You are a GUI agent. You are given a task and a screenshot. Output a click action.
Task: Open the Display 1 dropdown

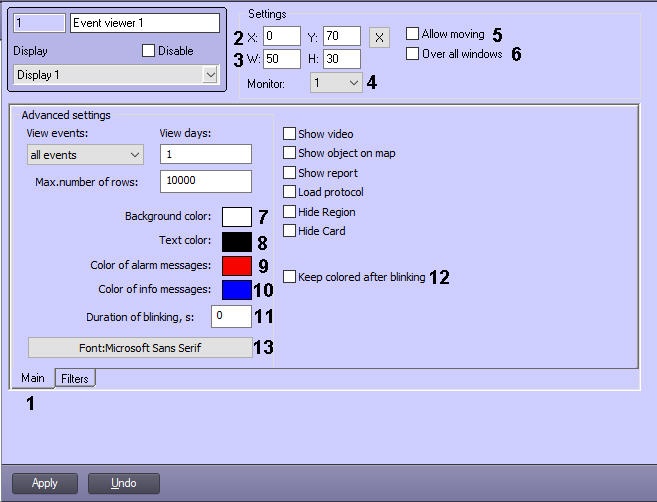click(x=116, y=75)
